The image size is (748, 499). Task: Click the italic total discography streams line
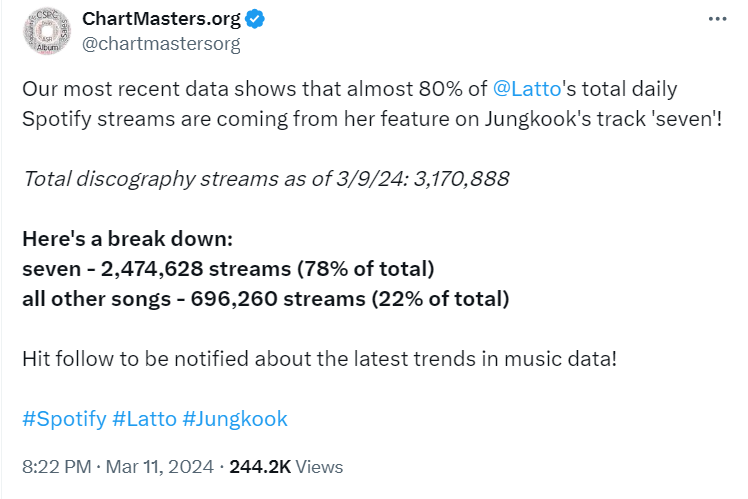[265, 180]
